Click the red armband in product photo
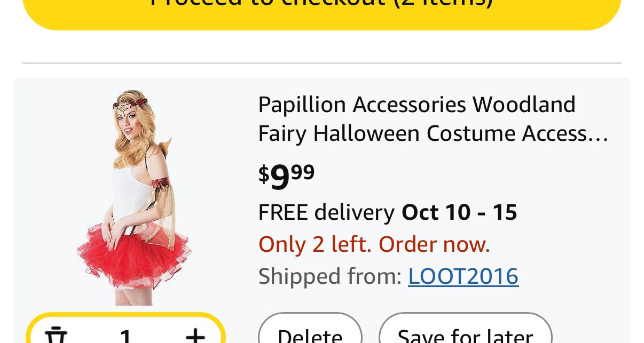The image size is (644, 343). [160, 184]
